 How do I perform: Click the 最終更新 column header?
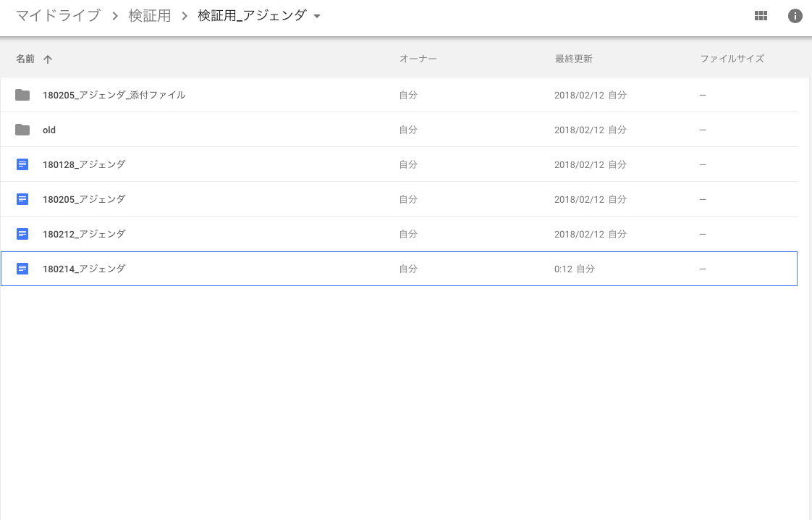tap(573, 59)
